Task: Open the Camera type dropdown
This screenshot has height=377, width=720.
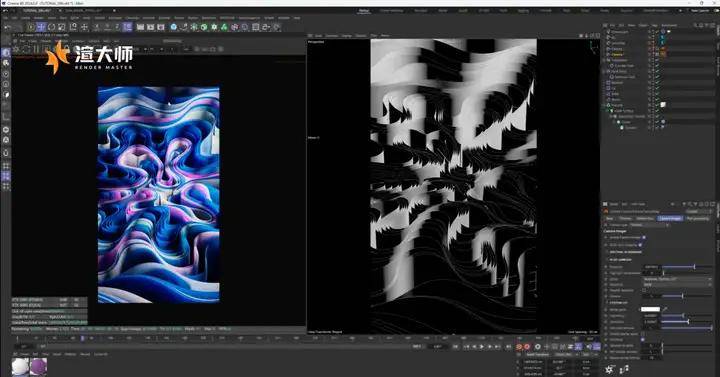Action: tap(650, 225)
